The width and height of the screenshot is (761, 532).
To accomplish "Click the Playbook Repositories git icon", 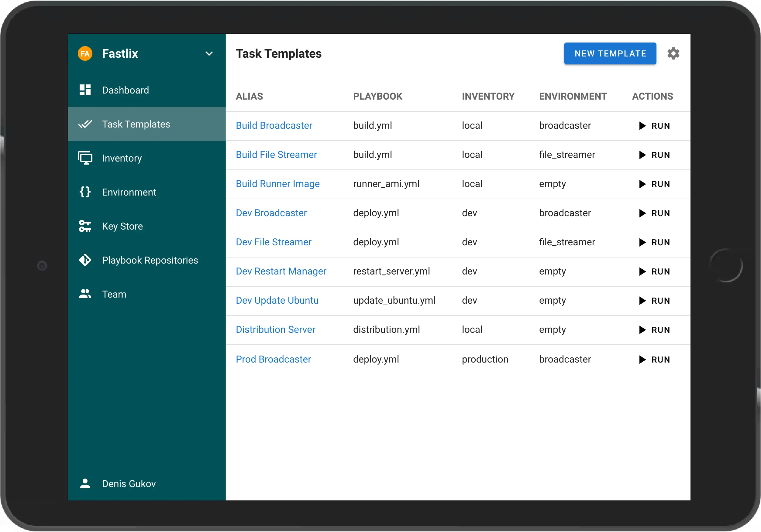I will pos(85,260).
